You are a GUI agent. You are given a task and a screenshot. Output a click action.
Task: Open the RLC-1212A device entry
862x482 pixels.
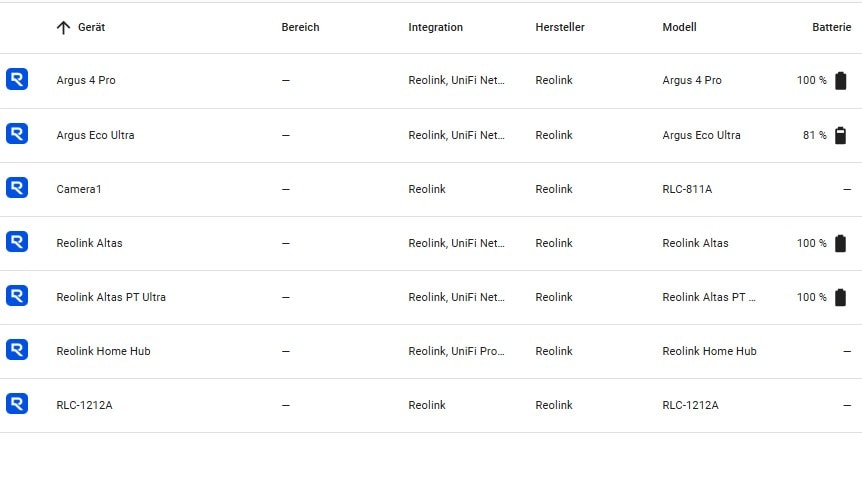point(431,405)
